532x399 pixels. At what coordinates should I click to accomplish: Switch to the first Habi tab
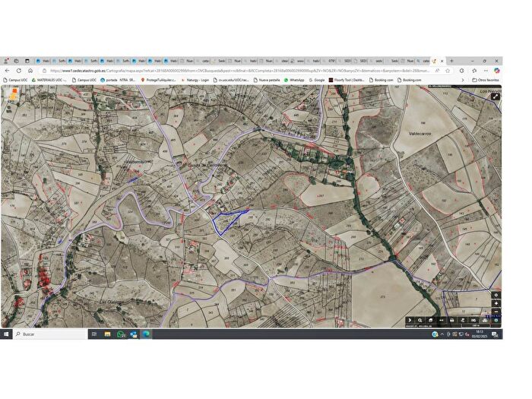[x=43, y=61]
